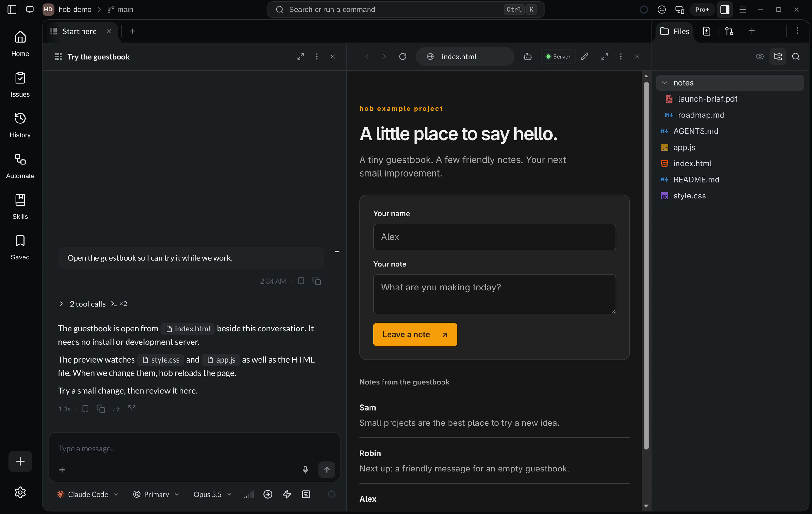Copy the user message at 2:34 AM

click(317, 281)
